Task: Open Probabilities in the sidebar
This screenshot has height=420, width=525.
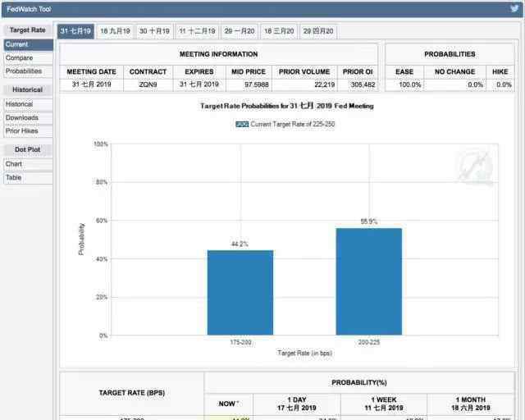Action: pos(29,71)
